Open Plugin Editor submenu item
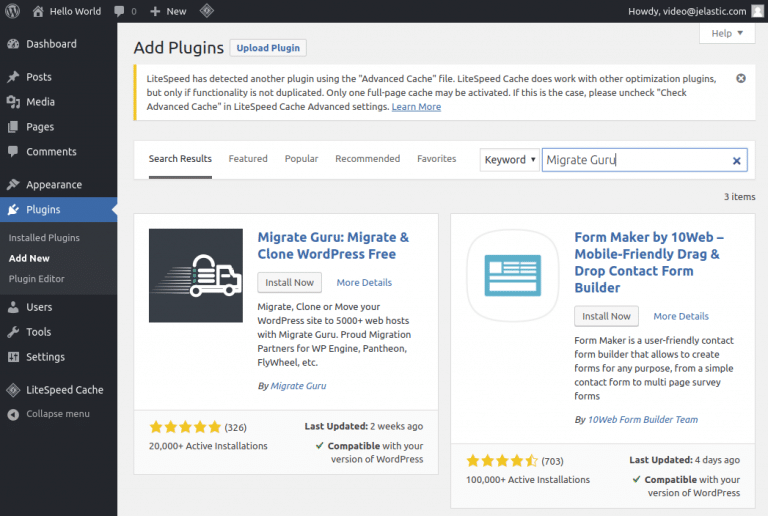Viewport: 768px width, 516px height. click(36, 279)
